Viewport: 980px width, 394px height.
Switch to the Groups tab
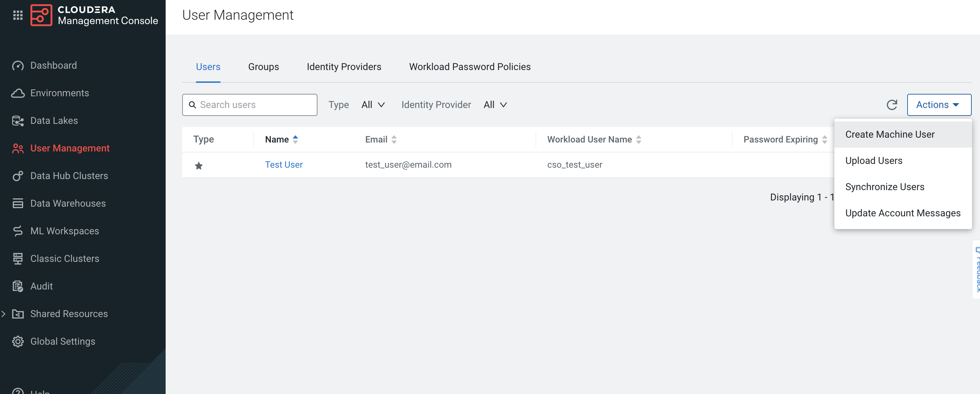pos(263,67)
